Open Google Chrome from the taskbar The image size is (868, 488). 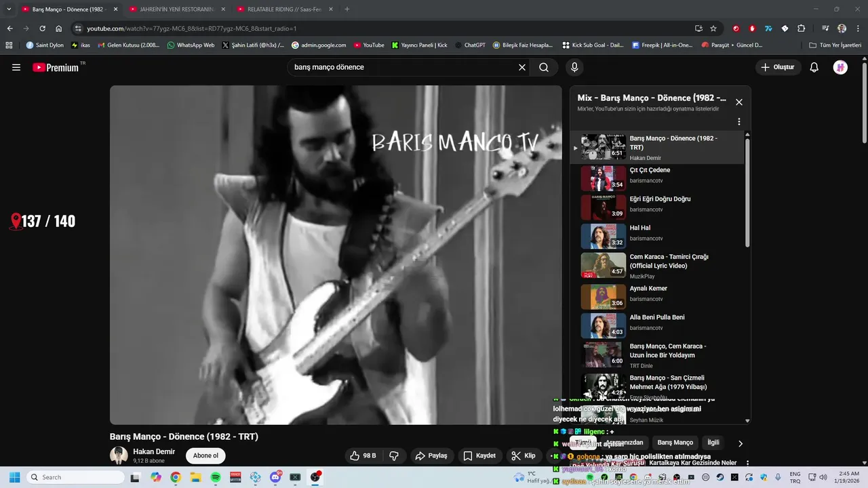pos(176,477)
